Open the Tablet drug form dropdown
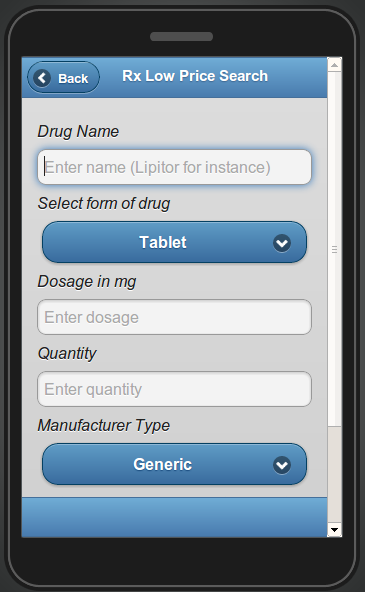This screenshot has width=365, height=592. pos(174,242)
